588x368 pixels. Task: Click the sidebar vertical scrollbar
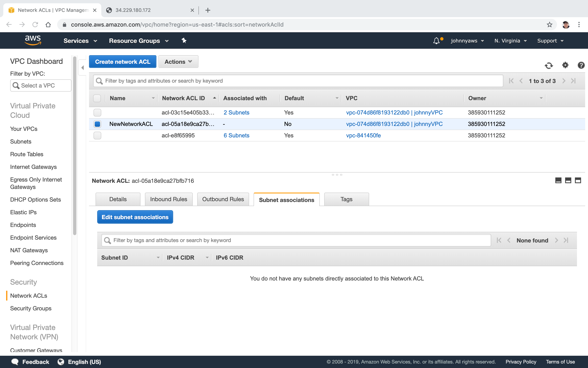(x=75, y=146)
